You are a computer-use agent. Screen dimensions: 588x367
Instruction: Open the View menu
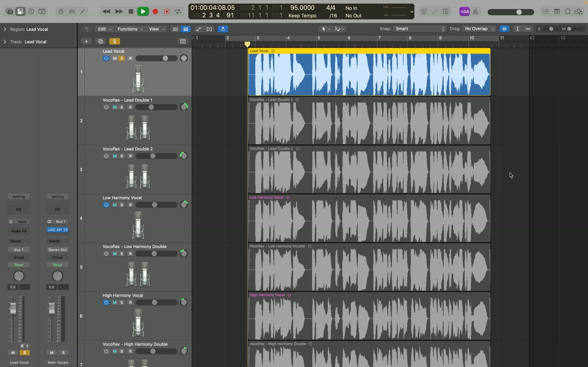click(157, 29)
